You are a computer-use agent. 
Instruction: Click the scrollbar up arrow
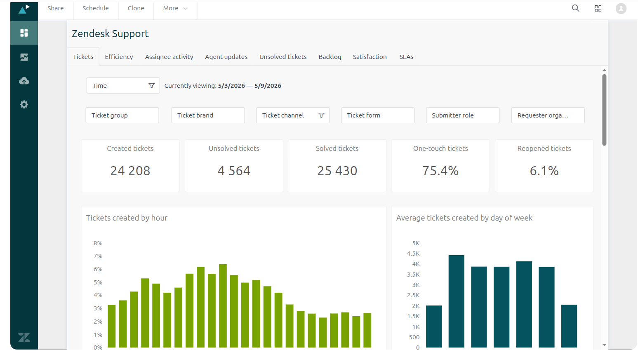tap(604, 70)
